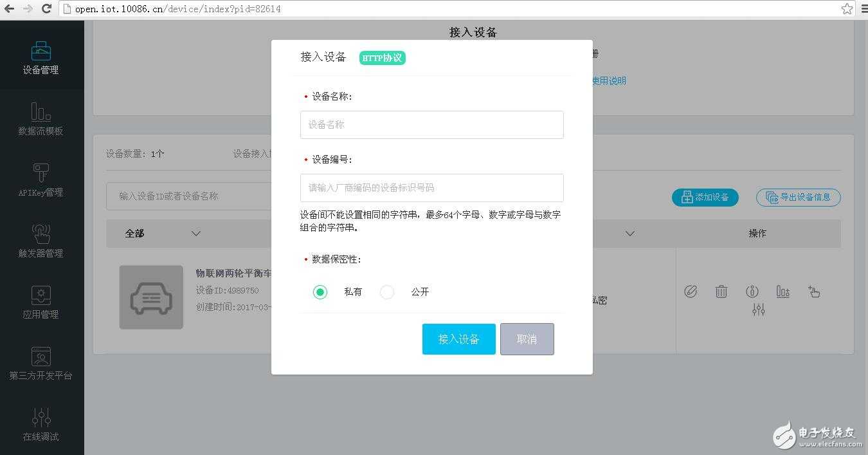Open the 应用管理 sidebar section
Screen dimensions: 868x455
[x=41, y=302]
